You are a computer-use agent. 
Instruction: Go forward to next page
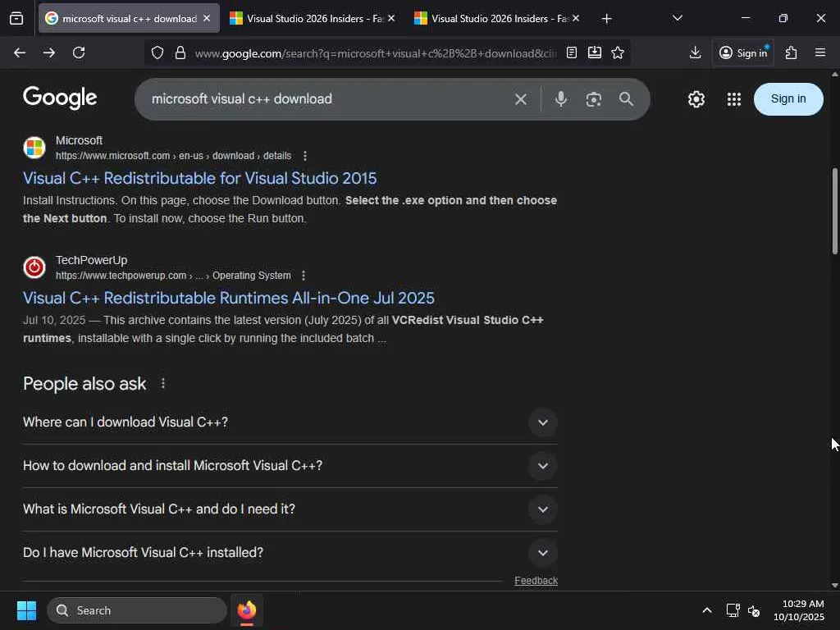click(49, 52)
